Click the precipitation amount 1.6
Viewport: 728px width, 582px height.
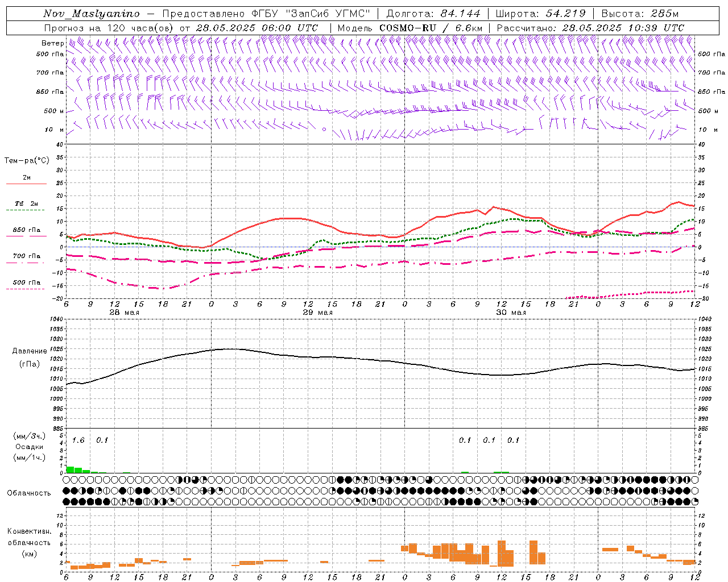78,440
